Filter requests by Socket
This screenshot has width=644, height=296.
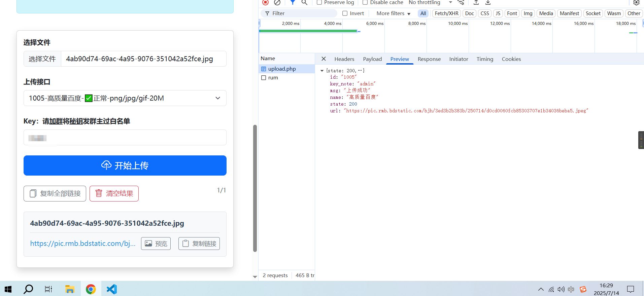(x=593, y=13)
